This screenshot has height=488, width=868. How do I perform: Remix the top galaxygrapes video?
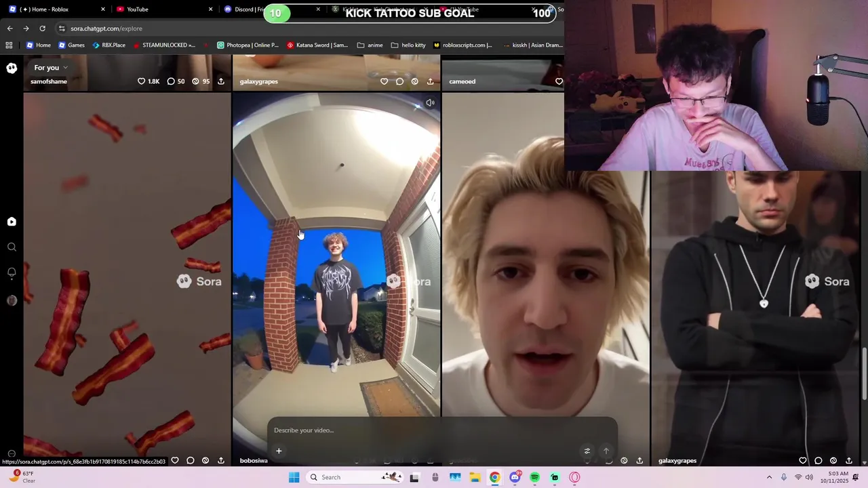(x=414, y=81)
